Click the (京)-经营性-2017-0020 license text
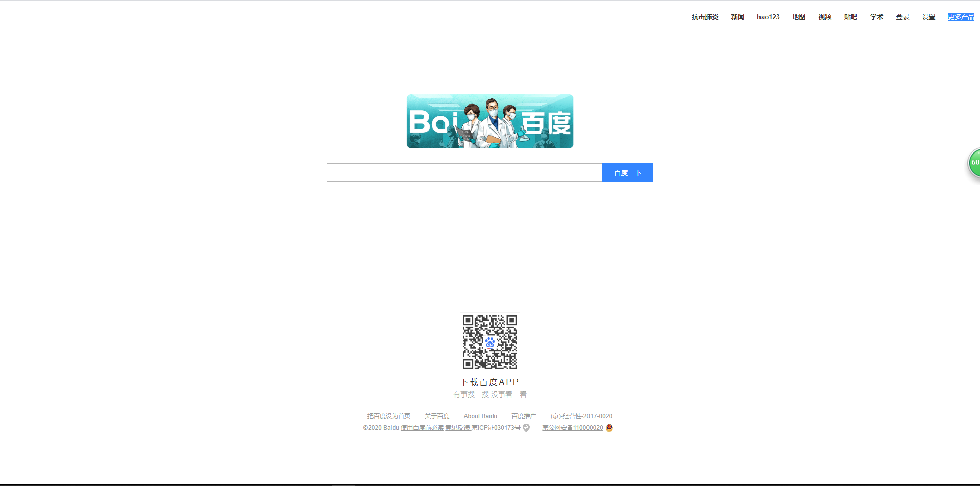The image size is (980, 486). (x=581, y=416)
